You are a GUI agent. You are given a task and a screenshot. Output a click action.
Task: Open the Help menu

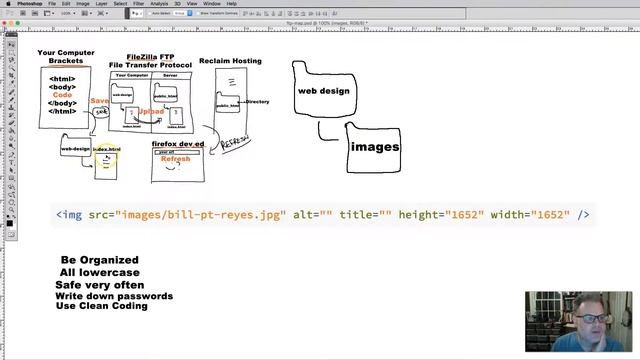click(231, 3)
